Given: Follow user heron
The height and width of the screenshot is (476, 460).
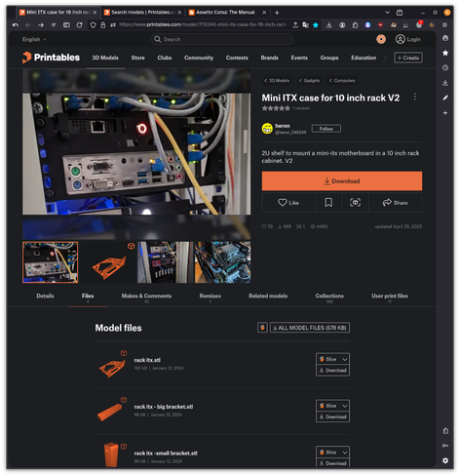Looking at the screenshot, I should 326,129.
